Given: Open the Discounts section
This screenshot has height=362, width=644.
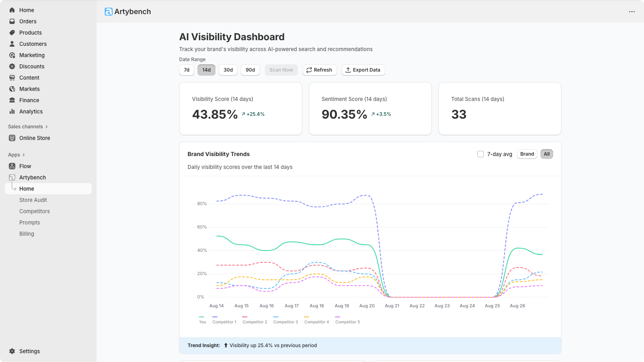Looking at the screenshot, I should (x=32, y=66).
